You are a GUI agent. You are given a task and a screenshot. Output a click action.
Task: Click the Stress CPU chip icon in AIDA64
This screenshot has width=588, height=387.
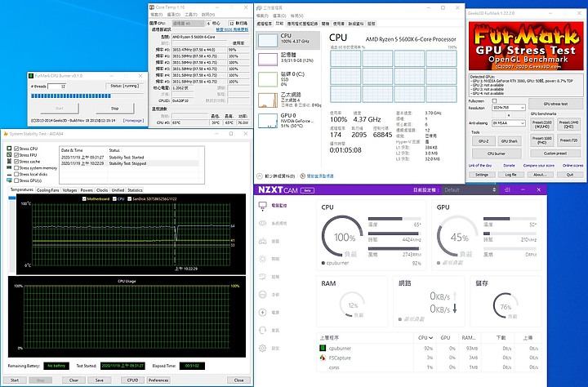coord(9,149)
